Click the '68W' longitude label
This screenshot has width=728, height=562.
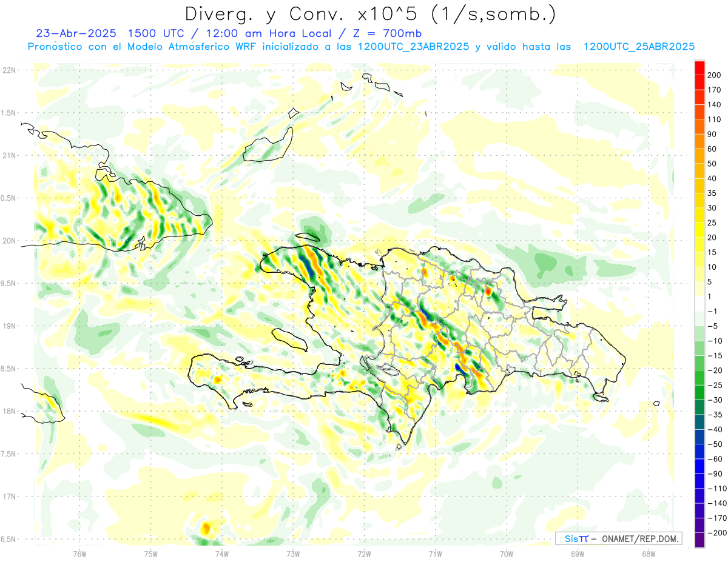pyautogui.click(x=649, y=554)
